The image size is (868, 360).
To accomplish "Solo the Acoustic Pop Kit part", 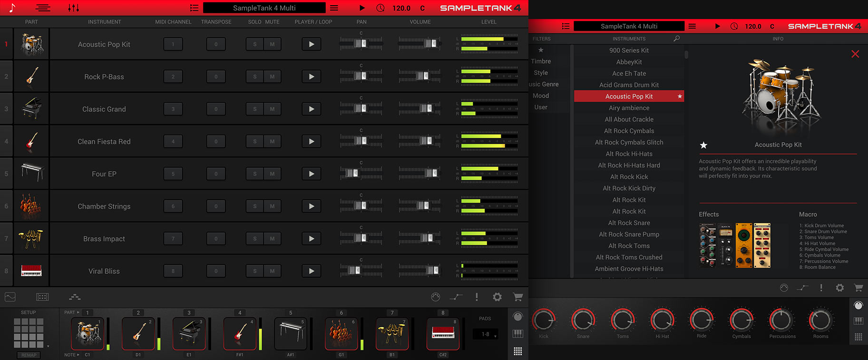I will click(255, 44).
